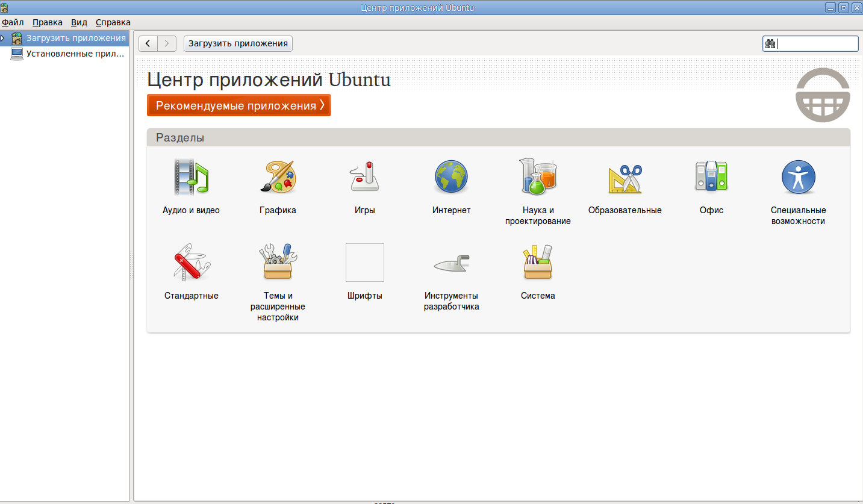Go back with the left arrow button
863x504 pixels.
pyautogui.click(x=148, y=43)
